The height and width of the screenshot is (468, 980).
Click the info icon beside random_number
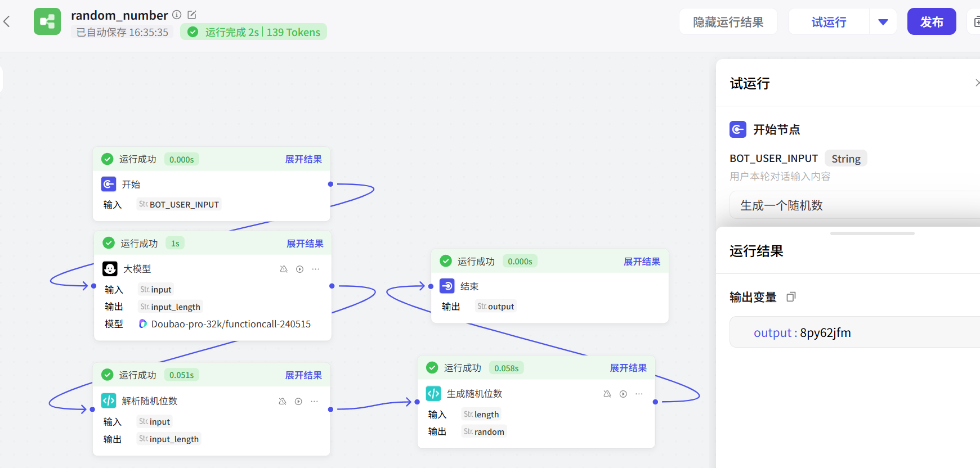point(177,15)
